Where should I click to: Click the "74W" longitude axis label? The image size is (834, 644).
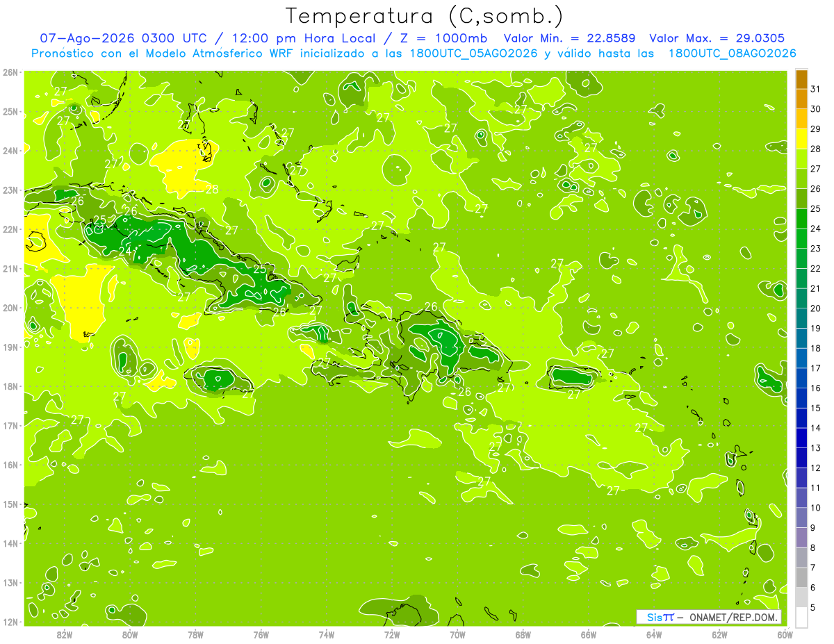coord(327,635)
